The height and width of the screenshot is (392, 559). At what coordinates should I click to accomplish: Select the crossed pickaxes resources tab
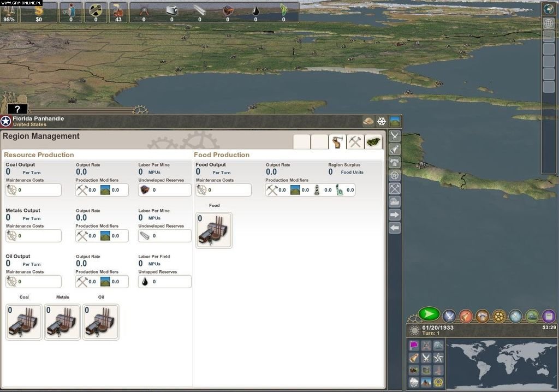coord(355,142)
